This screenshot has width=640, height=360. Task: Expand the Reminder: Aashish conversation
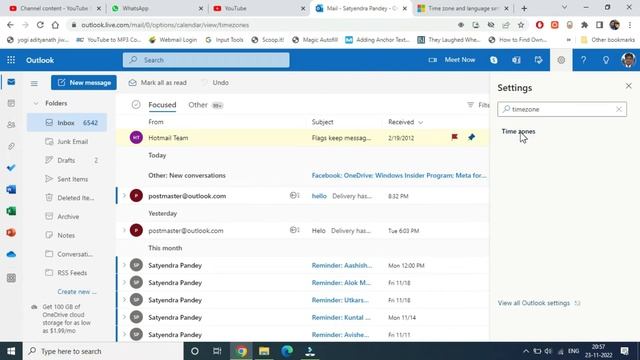tap(124, 265)
